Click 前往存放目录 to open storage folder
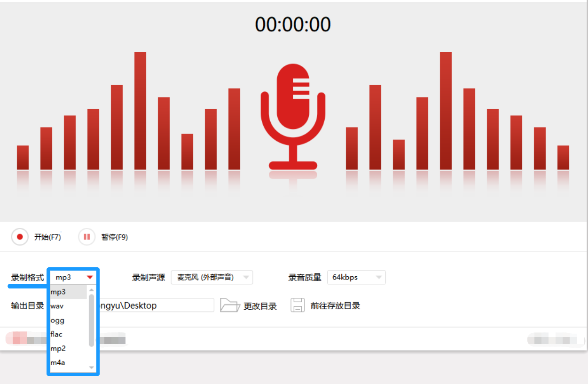Image resolution: width=588 pixels, height=384 pixels. [x=336, y=305]
